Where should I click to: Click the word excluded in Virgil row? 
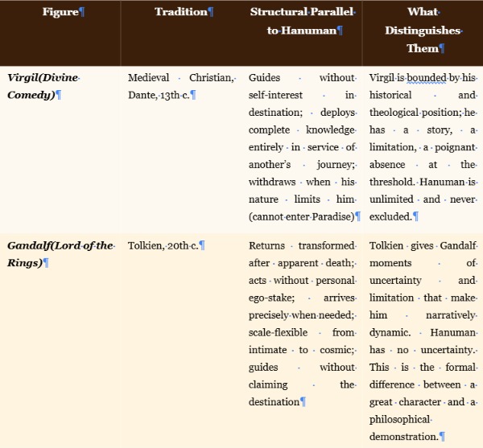(x=390, y=217)
